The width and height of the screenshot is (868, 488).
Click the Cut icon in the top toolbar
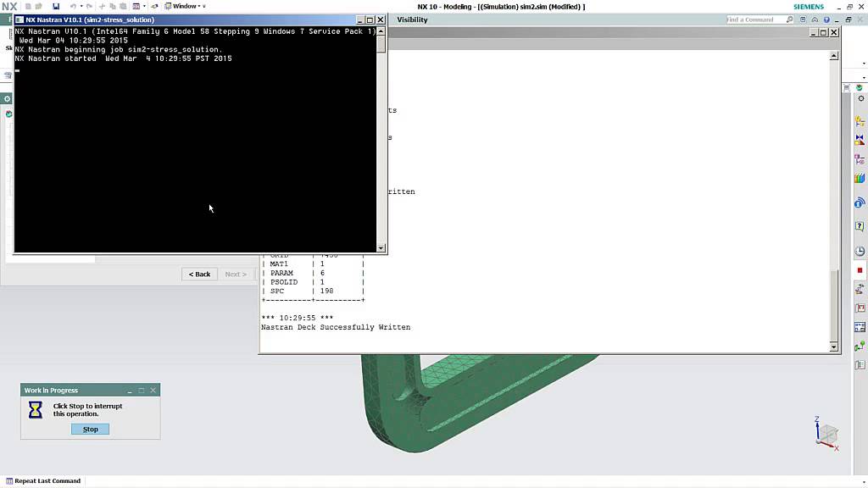102,6
